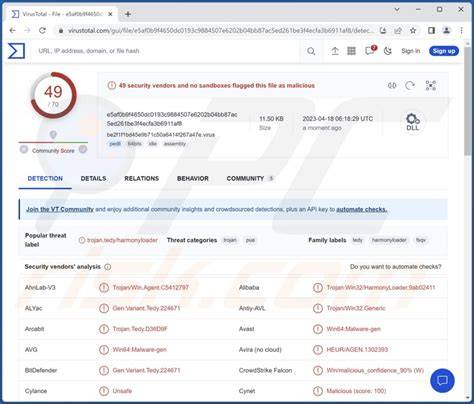
Task: Click the assembly file tag
Action: pos(175,144)
